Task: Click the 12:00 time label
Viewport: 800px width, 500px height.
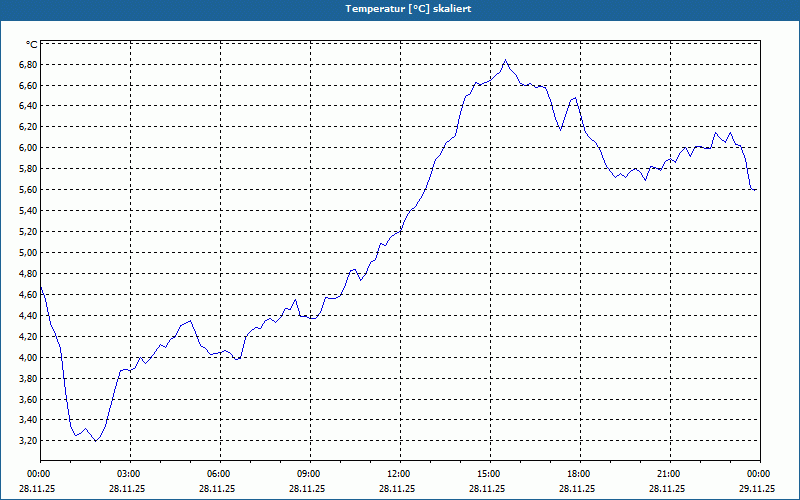Action: point(398,474)
